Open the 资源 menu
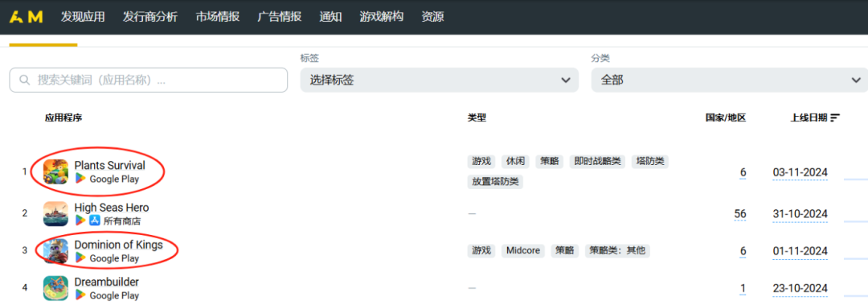This screenshot has width=868, height=305. 432,17
